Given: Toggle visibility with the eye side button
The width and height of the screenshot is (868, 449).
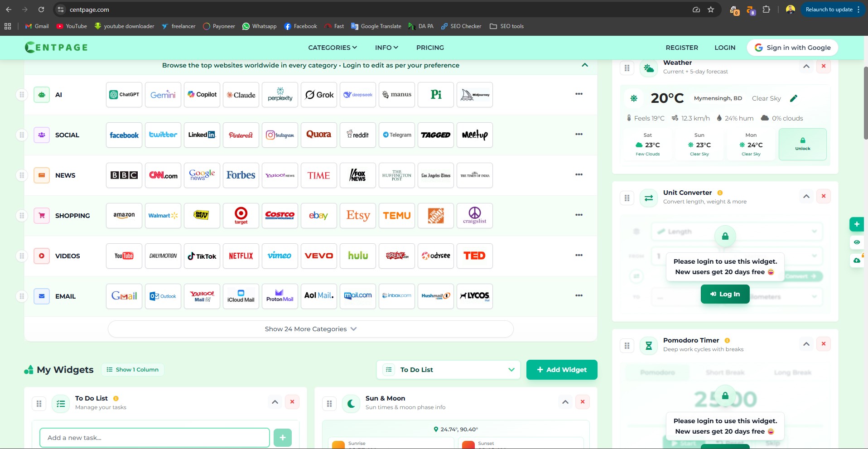Looking at the screenshot, I should point(857,242).
